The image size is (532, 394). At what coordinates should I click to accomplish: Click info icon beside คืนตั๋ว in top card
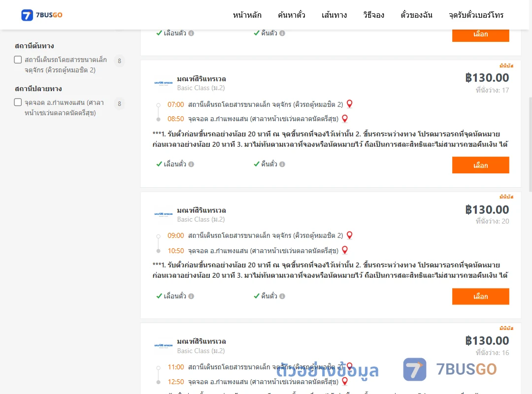[282, 33]
